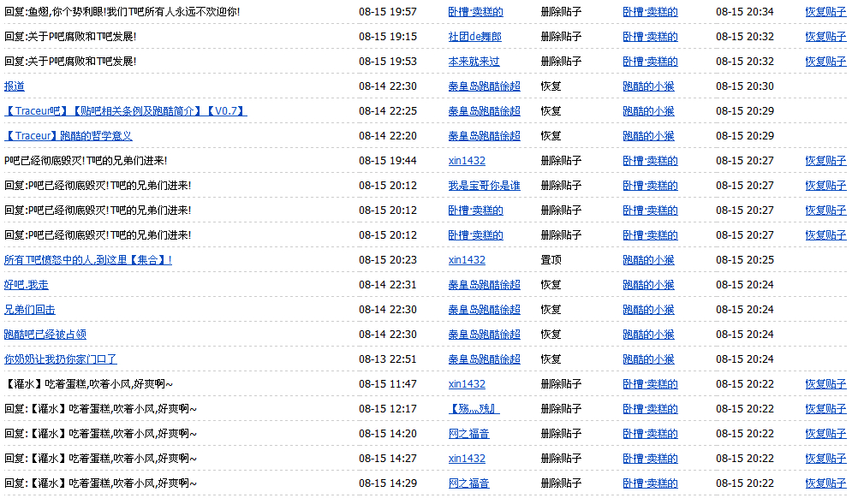Open author 【殇灬残』's profile
Viewport: 858px width, 504px height.
[474, 409]
